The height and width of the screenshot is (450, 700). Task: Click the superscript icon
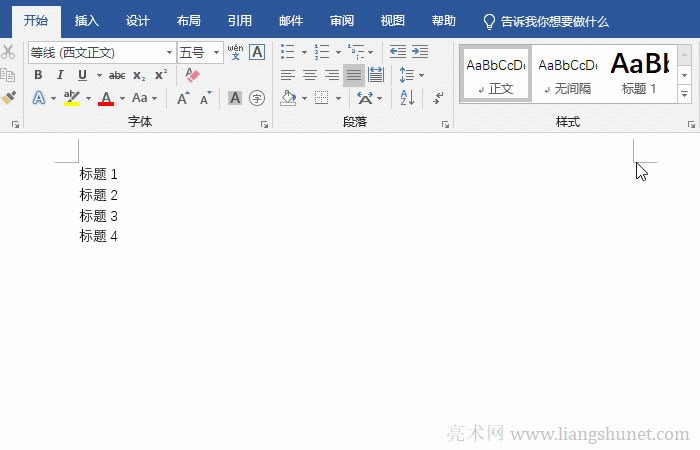point(160,75)
